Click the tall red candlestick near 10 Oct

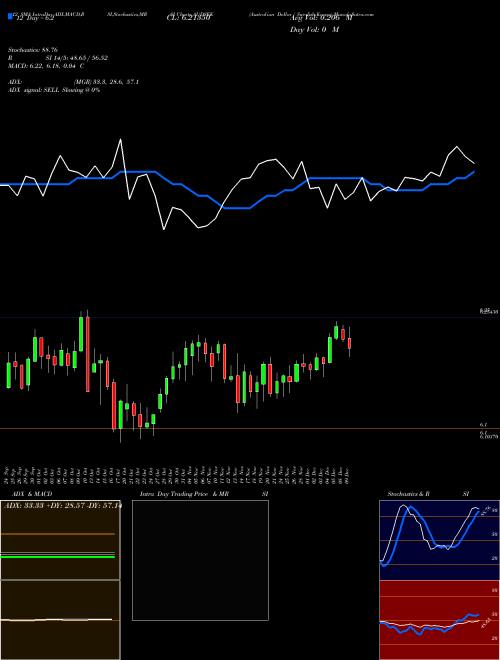tap(88, 354)
